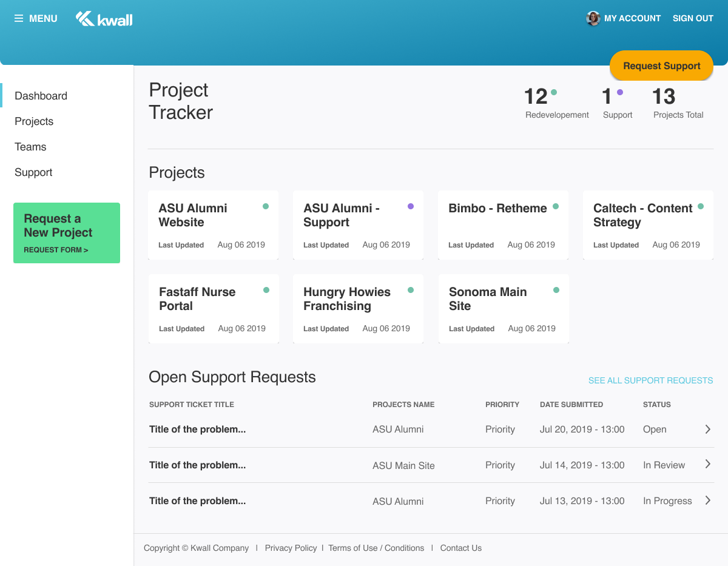
Task: Click the status dot on Sonoma Main Site card
Action: click(x=556, y=290)
